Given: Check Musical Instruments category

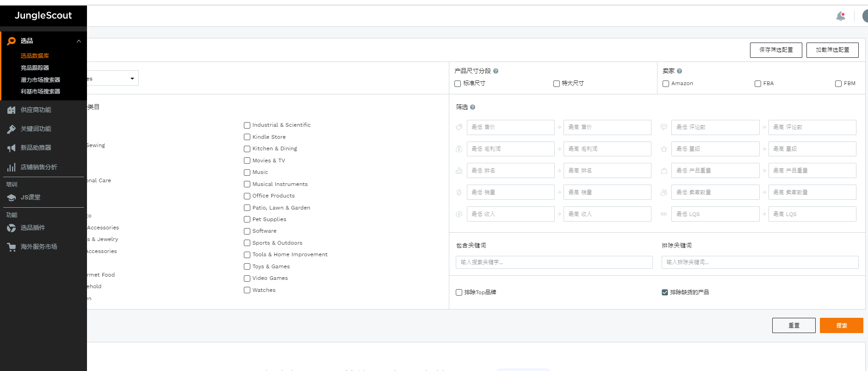Looking at the screenshot, I should pyautogui.click(x=247, y=185).
